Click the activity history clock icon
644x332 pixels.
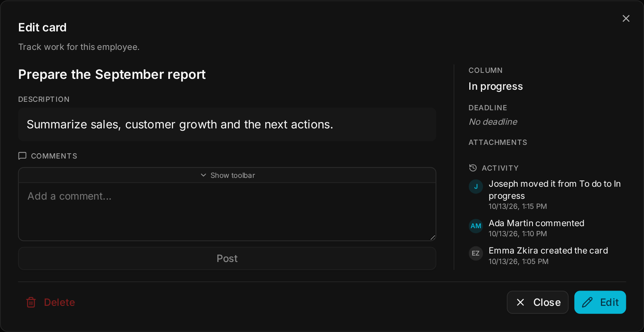pyautogui.click(x=473, y=168)
